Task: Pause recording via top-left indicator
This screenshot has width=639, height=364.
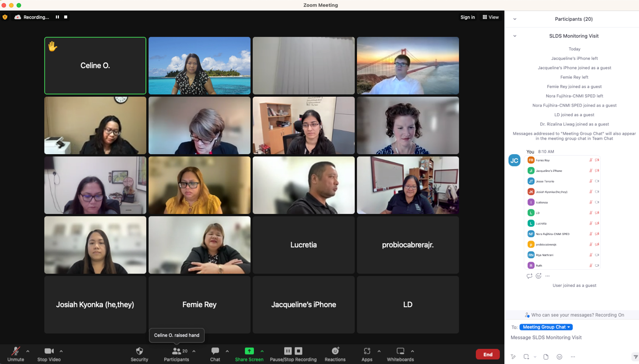Action: [57, 17]
